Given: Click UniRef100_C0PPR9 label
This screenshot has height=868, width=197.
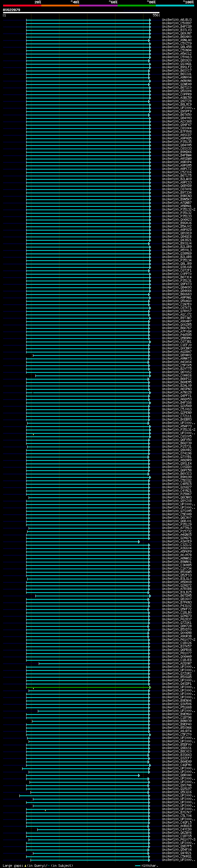Looking at the screenshot, I should coord(177,94).
